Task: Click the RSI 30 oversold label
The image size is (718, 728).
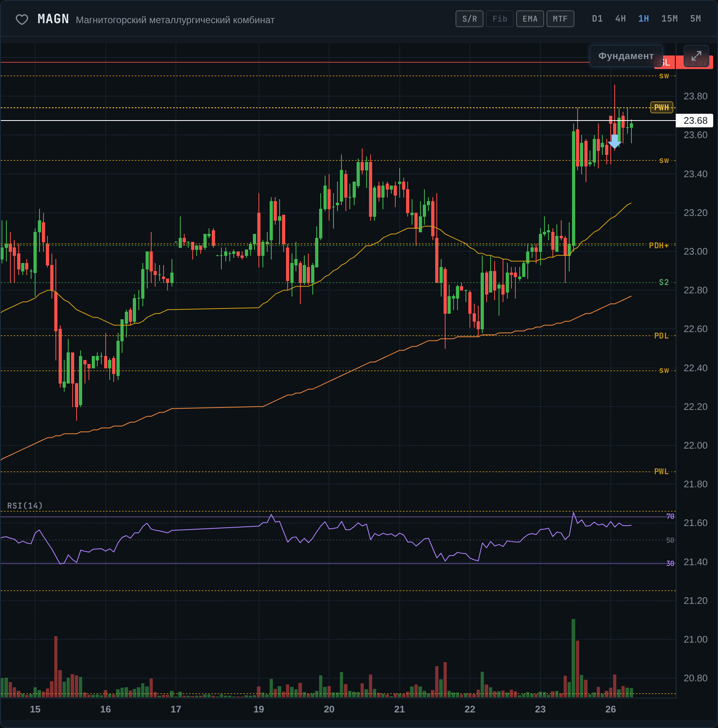Action: [670, 564]
